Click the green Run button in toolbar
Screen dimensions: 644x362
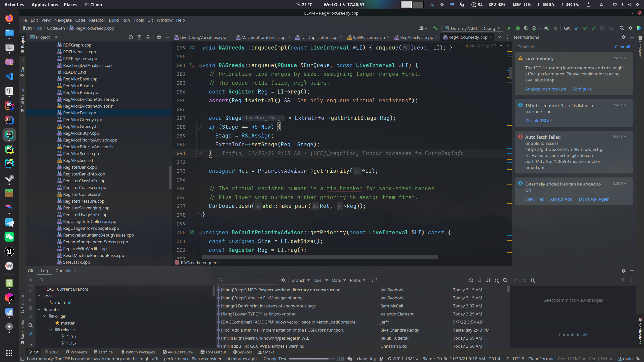(509, 28)
